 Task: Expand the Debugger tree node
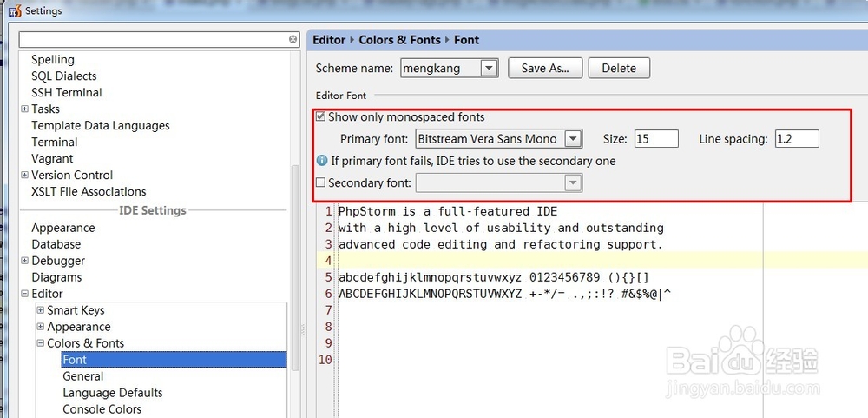click(24, 261)
